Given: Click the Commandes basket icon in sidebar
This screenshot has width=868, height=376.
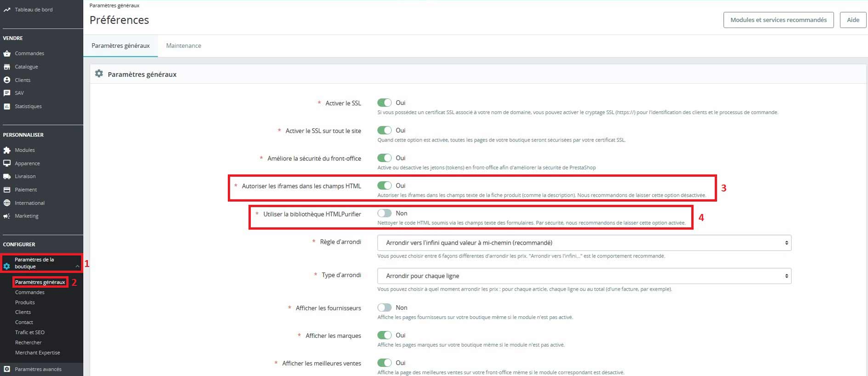Looking at the screenshot, I should (x=7, y=53).
